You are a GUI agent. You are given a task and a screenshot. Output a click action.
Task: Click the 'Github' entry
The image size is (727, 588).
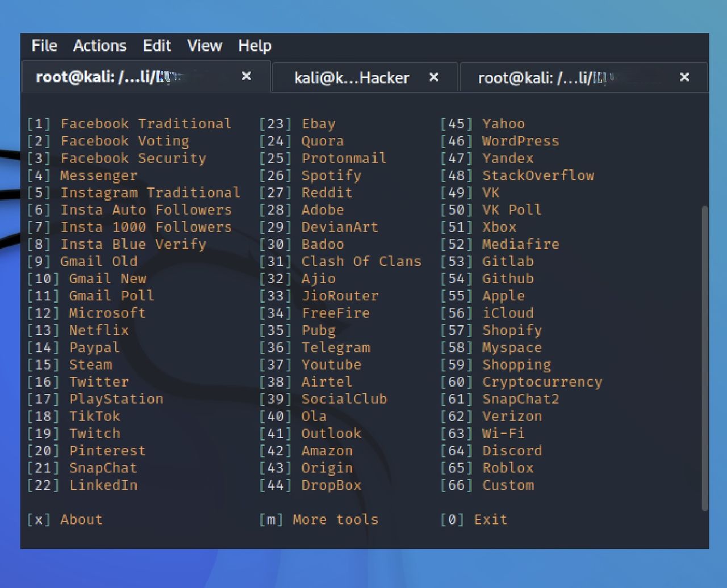tap(508, 279)
